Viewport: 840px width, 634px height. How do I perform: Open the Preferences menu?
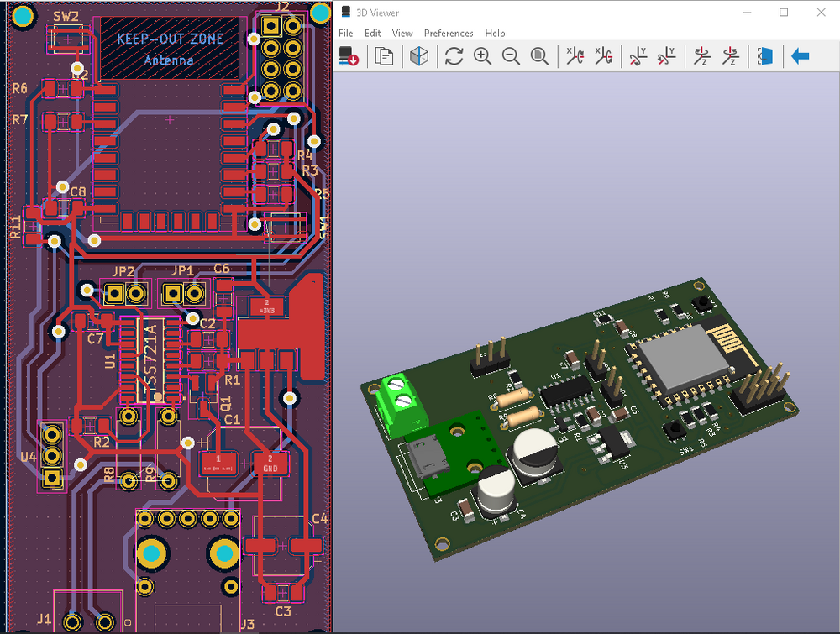(x=449, y=34)
